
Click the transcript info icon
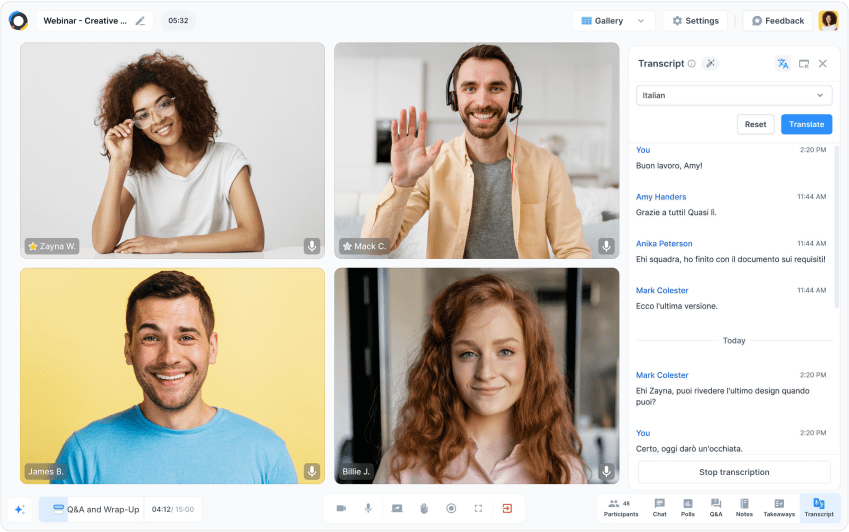pos(691,63)
